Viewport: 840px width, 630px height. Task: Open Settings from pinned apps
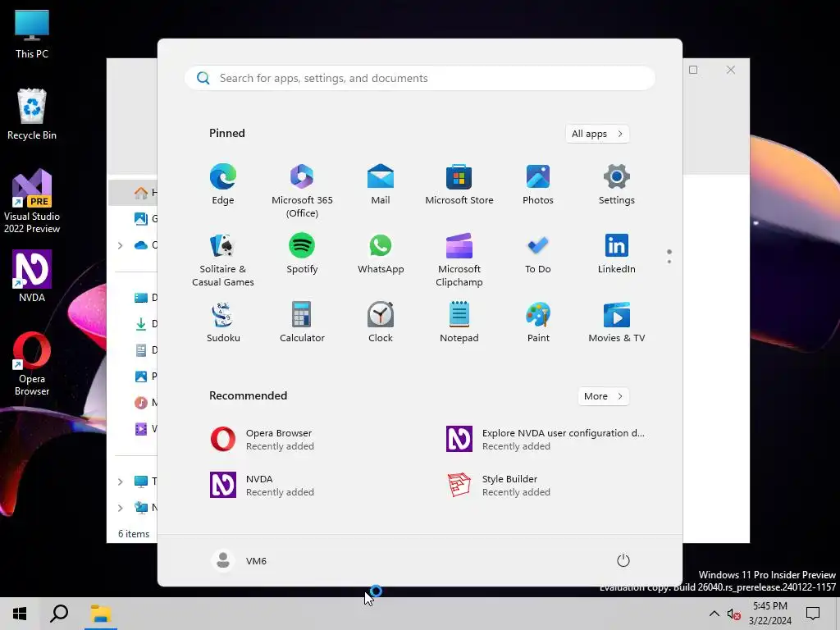(617, 185)
